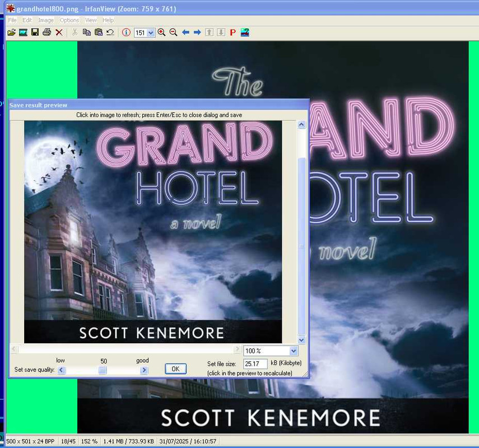Viewport: 479px width, 448px height.
Task: Open the Slideshow icon in toolbar
Action: (23, 32)
